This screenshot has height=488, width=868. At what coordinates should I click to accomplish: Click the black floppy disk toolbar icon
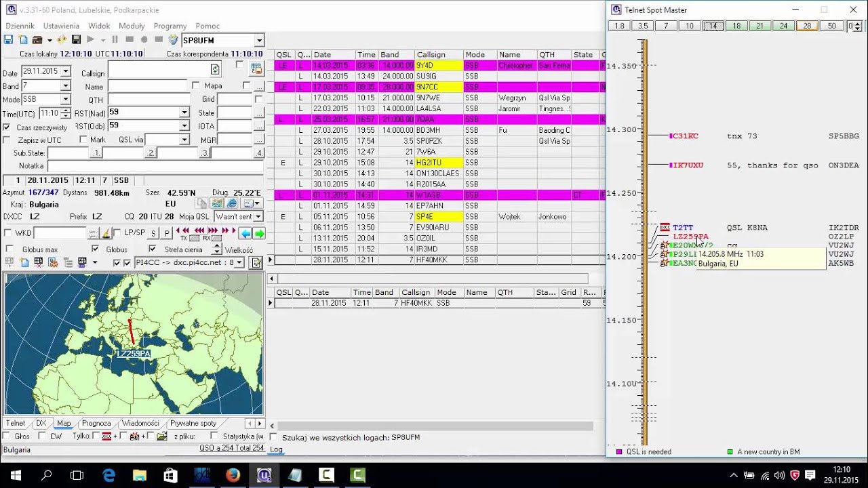(76, 40)
